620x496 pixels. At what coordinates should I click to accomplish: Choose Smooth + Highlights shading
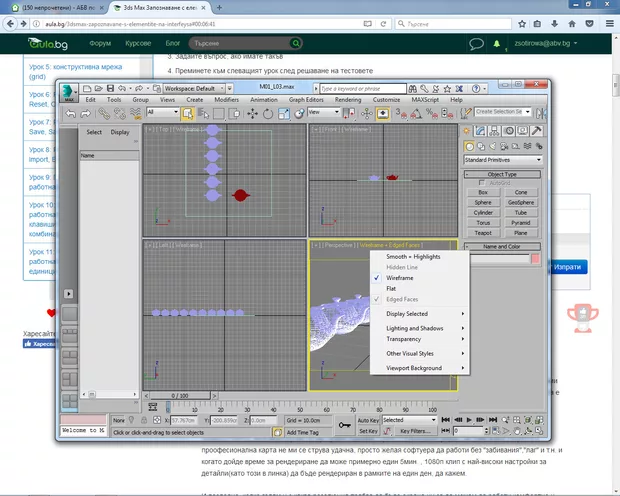pyautogui.click(x=413, y=258)
